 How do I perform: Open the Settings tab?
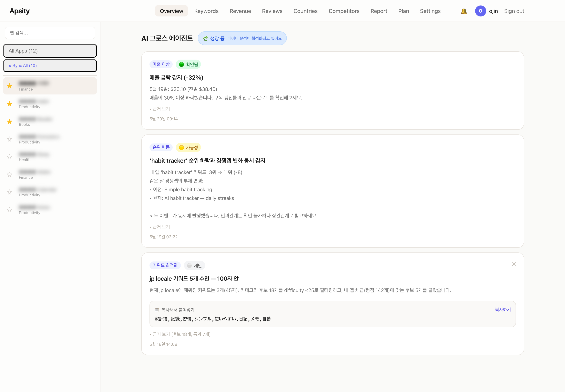tap(430, 11)
